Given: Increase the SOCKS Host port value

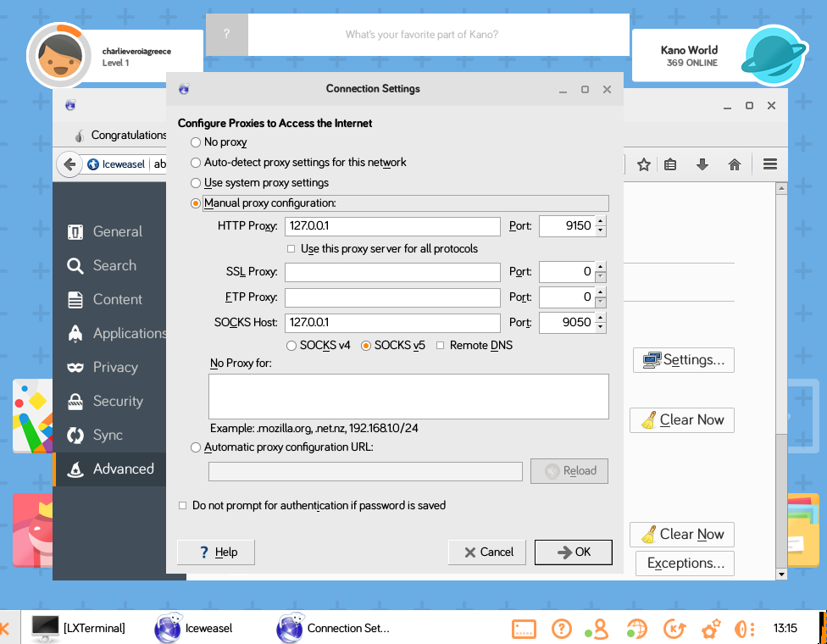Looking at the screenshot, I should coord(601,318).
